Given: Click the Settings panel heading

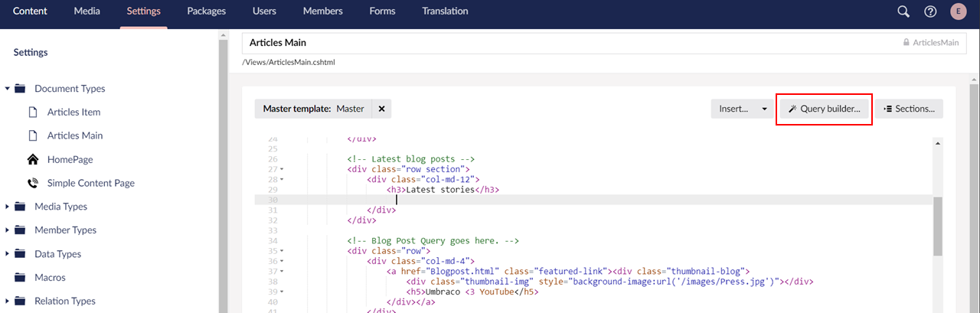Looking at the screenshot, I should pos(31,52).
